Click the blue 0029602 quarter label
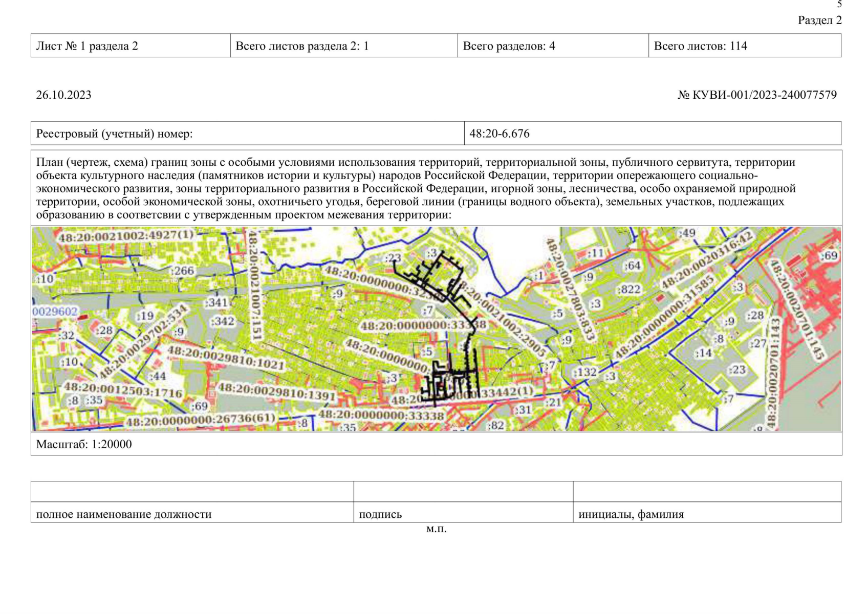 [x=55, y=312]
